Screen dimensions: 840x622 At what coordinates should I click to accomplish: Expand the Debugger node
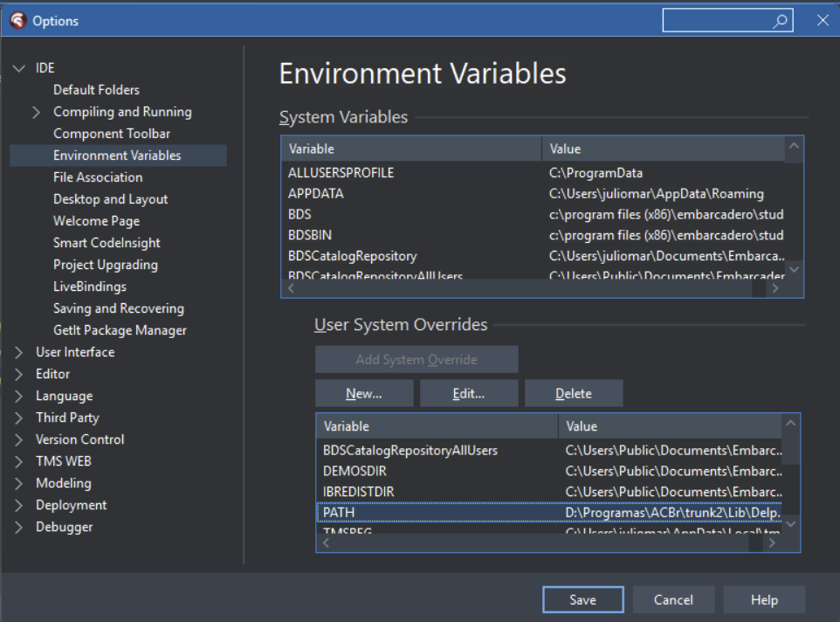18,527
